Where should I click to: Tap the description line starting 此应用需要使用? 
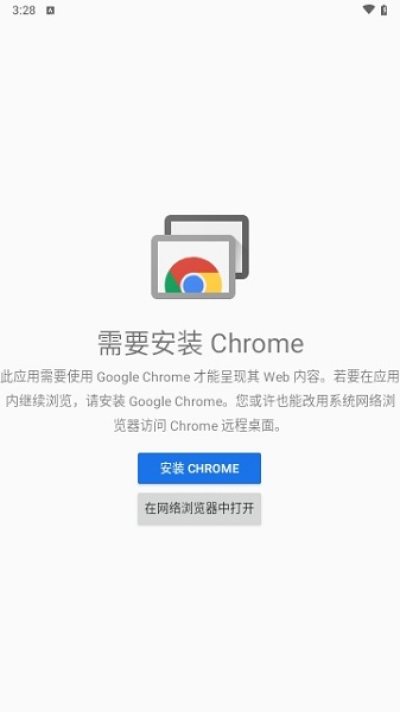click(200, 376)
